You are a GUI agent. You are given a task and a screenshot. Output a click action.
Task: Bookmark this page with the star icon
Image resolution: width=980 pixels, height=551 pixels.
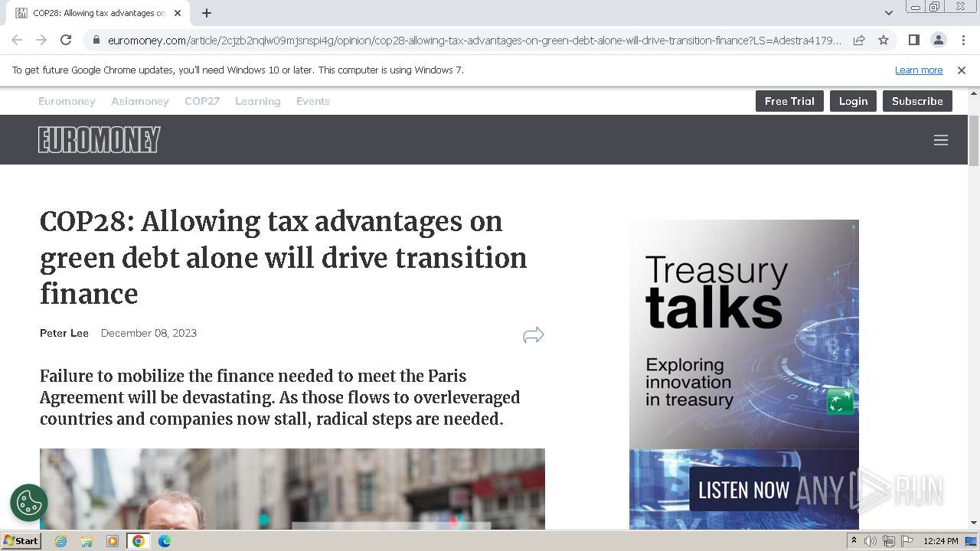(884, 40)
